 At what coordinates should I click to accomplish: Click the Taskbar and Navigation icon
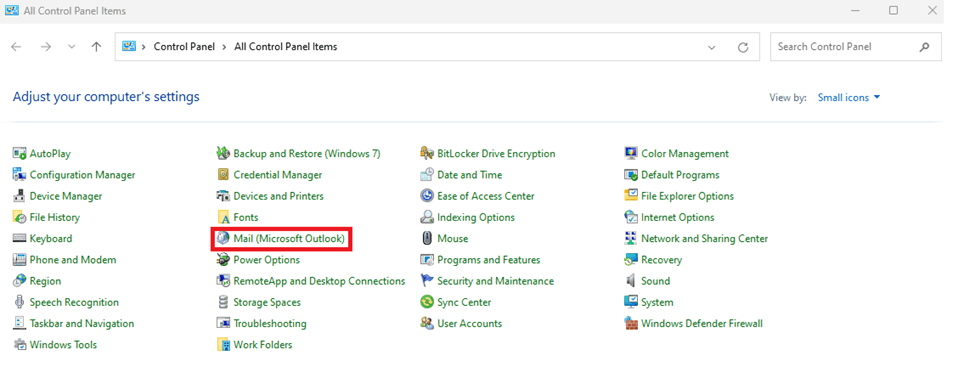[19, 323]
